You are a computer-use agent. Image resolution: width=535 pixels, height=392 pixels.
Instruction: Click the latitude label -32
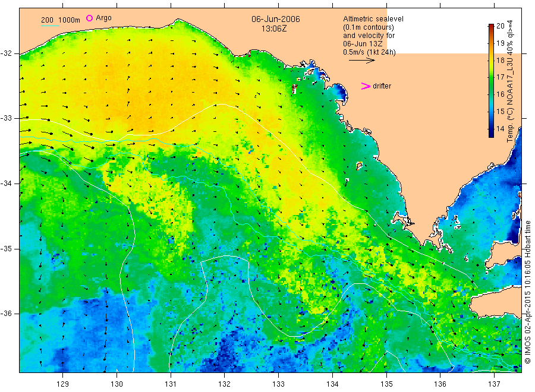coord(6,53)
